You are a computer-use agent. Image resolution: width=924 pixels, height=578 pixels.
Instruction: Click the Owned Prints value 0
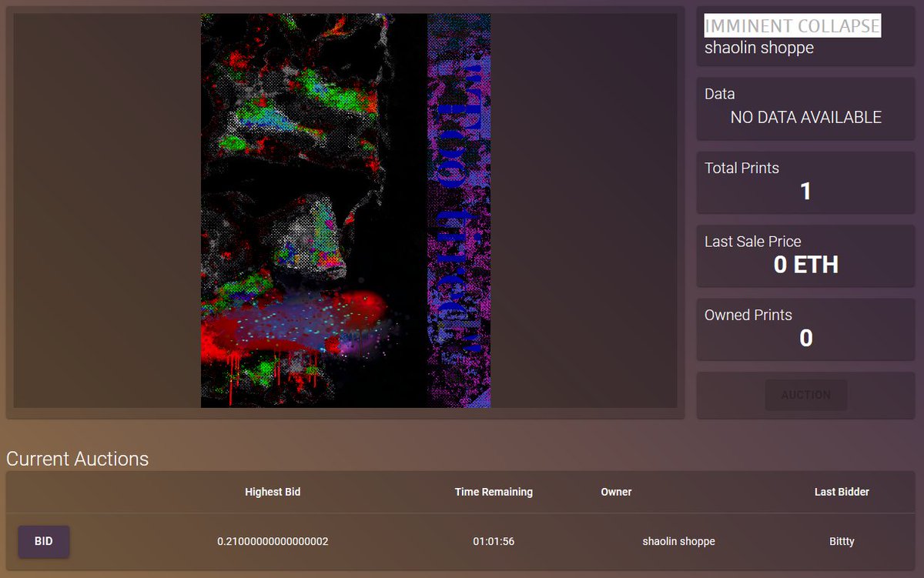pyautogui.click(x=806, y=338)
